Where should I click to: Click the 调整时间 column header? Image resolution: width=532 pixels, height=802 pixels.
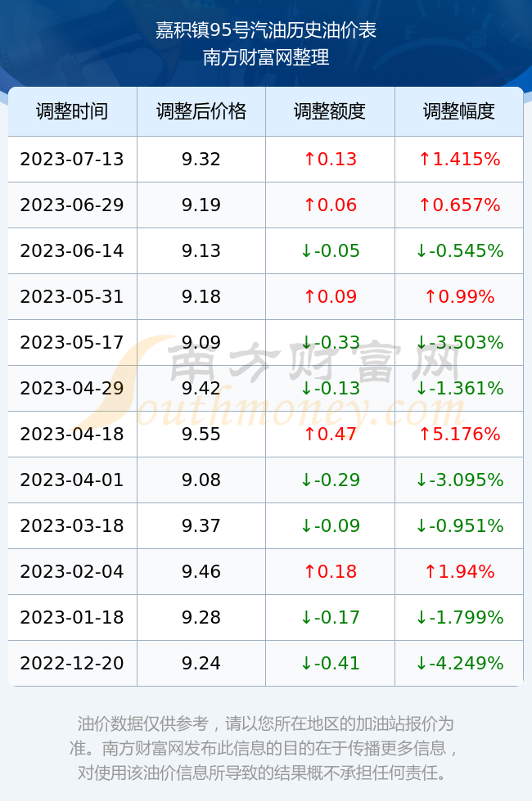pos(72,111)
